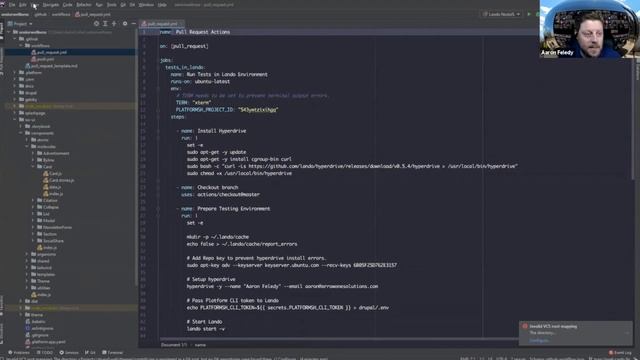Image resolution: width=640 pixels, height=360 pixels.
Task: Open the Tools menu
Action: [x=111, y=5]
